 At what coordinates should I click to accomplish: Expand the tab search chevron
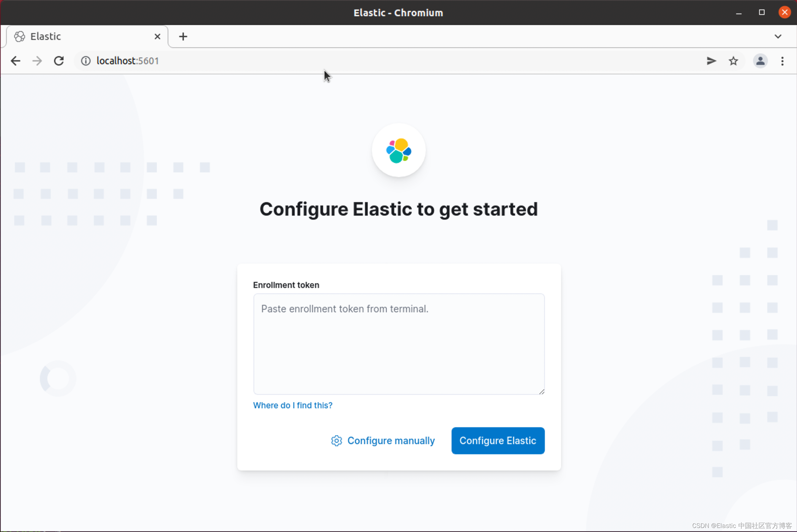778,37
